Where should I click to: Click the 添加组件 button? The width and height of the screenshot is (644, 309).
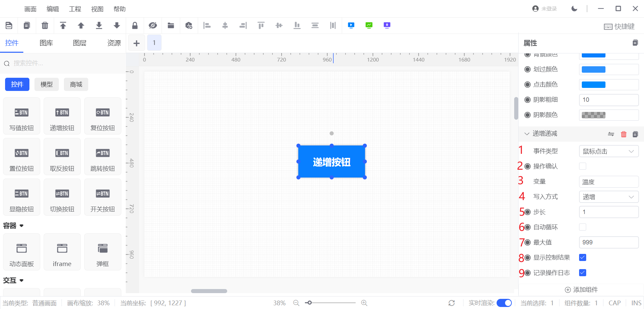pos(581,290)
